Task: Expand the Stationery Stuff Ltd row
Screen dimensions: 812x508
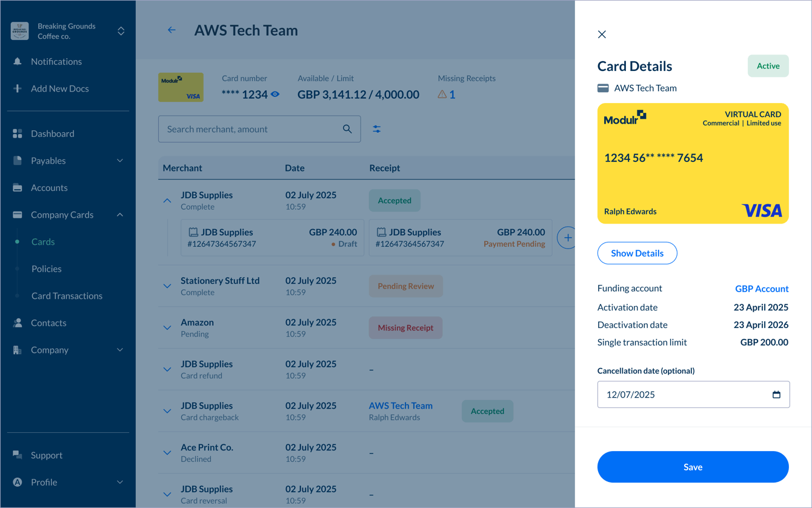Action: [167, 286]
